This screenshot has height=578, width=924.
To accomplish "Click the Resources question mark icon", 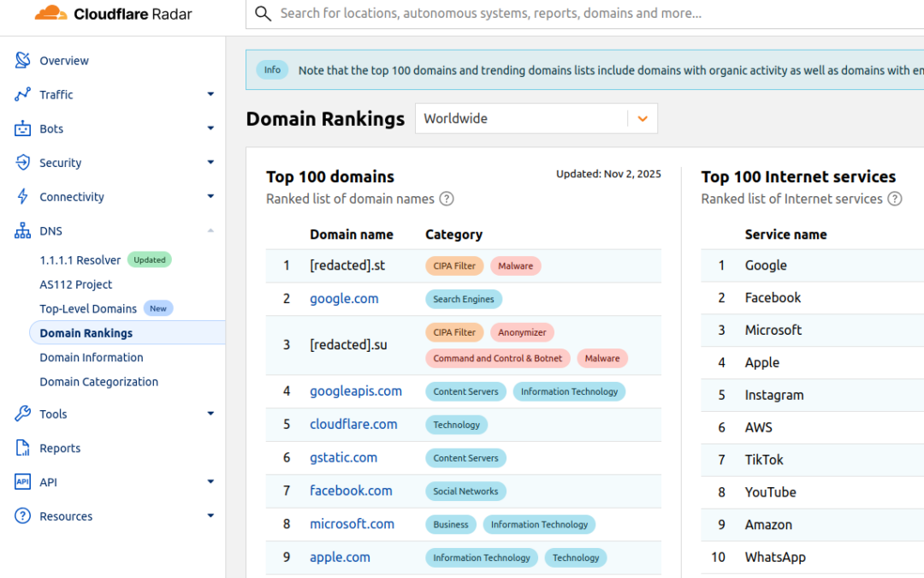I will [x=23, y=515].
